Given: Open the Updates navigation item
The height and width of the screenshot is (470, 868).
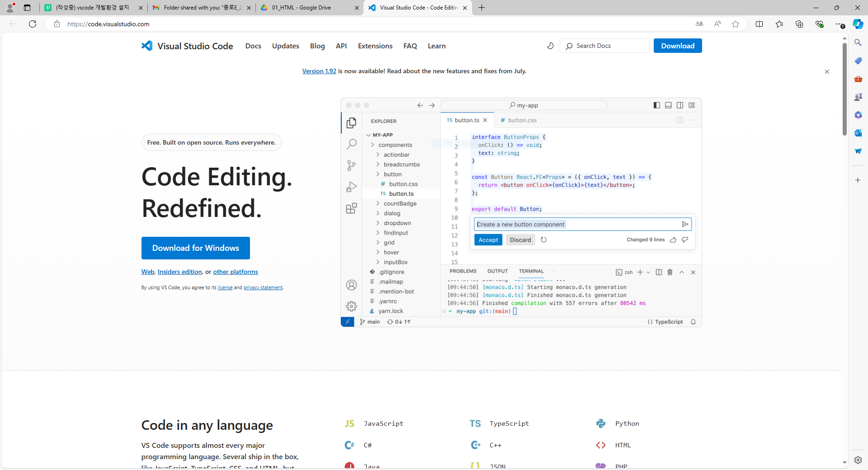Looking at the screenshot, I should point(286,46).
